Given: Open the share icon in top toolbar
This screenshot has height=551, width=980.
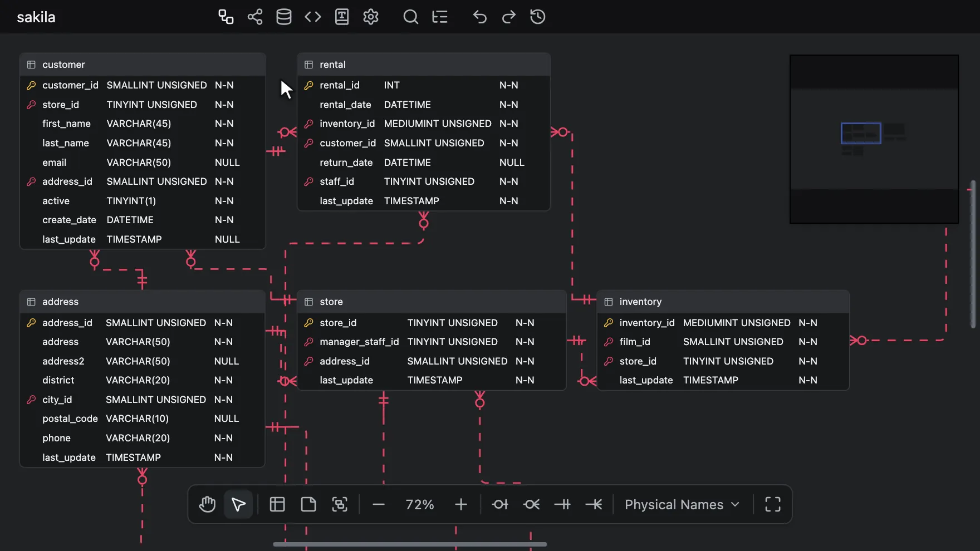Looking at the screenshot, I should pos(255,17).
